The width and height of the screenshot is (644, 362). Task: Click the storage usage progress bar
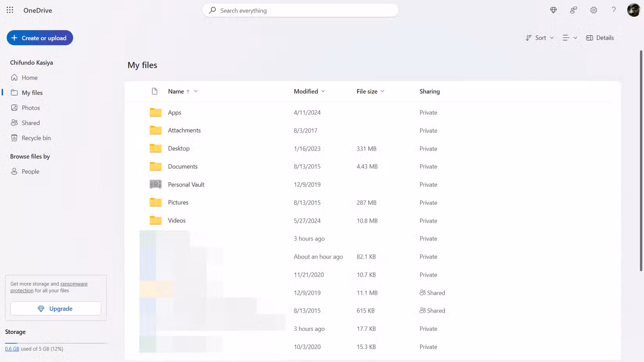tap(56, 343)
